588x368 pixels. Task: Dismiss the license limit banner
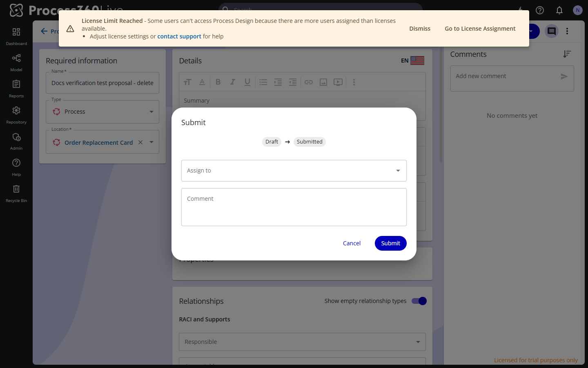(x=420, y=29)
